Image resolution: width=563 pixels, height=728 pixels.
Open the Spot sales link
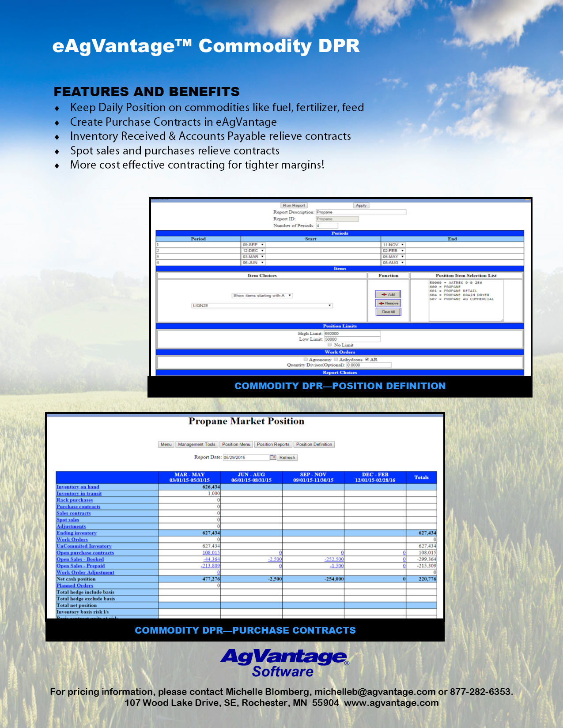[x=68, y=520]
